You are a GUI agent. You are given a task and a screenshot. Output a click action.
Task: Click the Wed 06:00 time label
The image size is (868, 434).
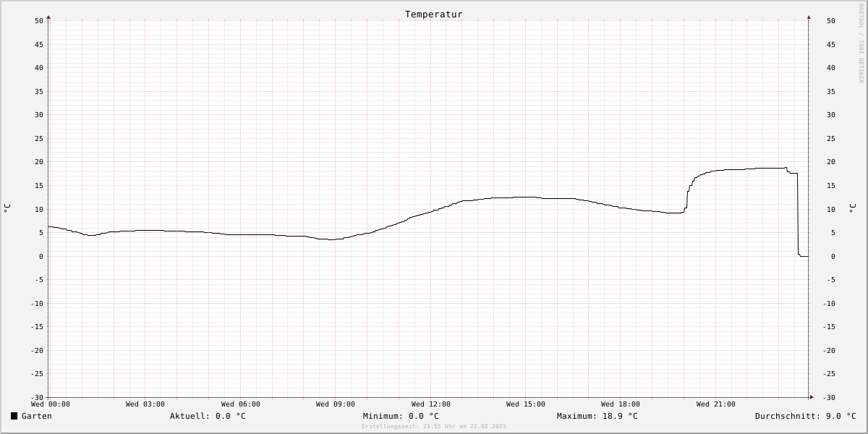click(x=241, y=404)
